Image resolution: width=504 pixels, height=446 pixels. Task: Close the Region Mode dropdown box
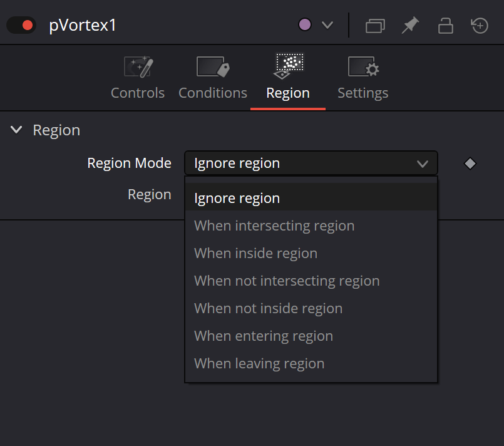click(311, 163)
